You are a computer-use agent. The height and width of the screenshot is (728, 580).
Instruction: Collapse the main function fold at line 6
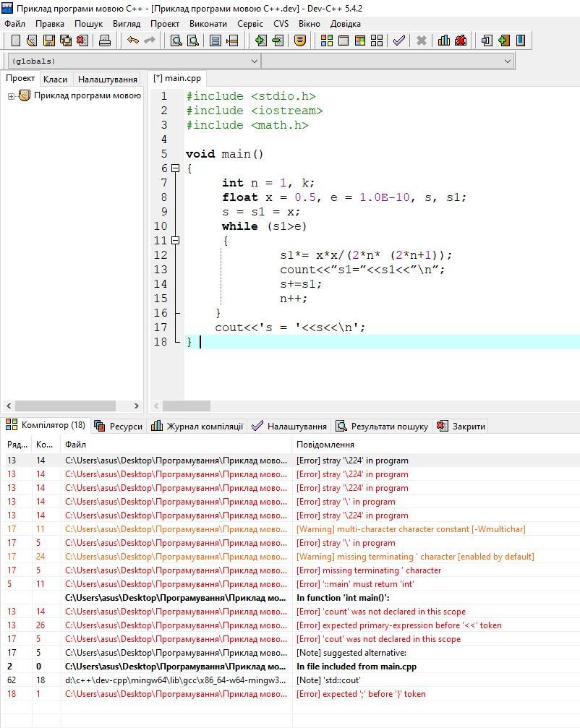pos(175,168)
